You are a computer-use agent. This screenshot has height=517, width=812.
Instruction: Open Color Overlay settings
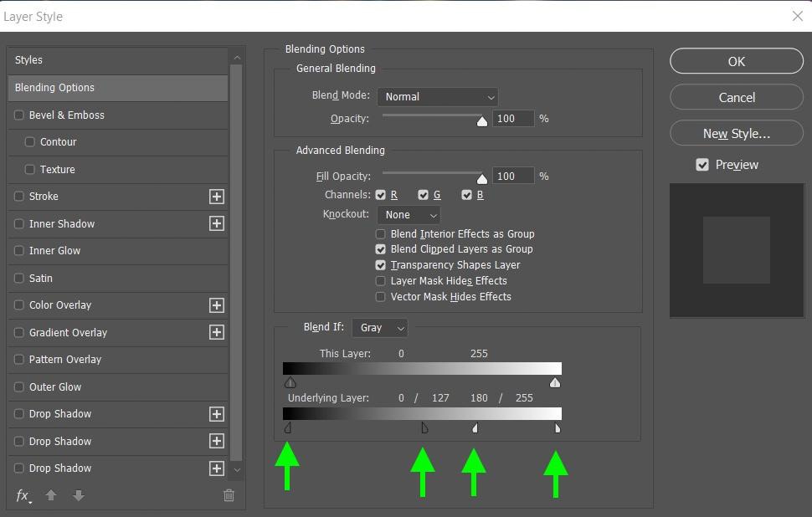click(x=60, y=305)
